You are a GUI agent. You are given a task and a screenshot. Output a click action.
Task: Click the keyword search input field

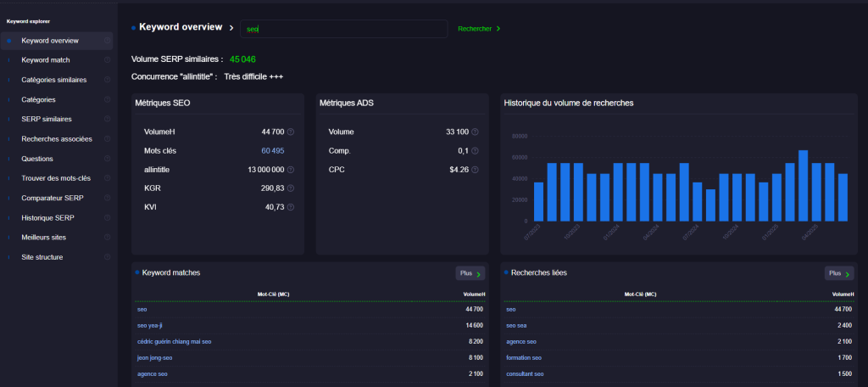click(343, 29)
